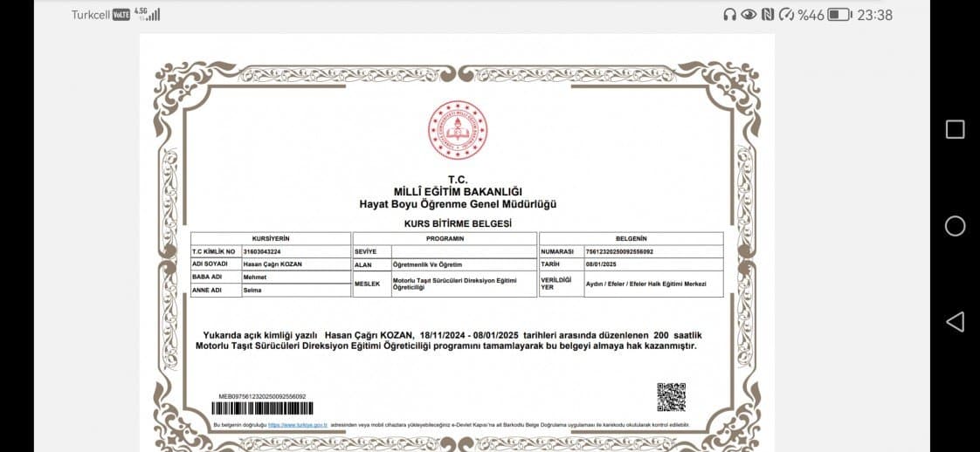Image resolution: width=980 pixels, height=452 pixels.
Task: Tap the mother's name Selma cell
Action: pyautogui.click(x=296, y=291)
